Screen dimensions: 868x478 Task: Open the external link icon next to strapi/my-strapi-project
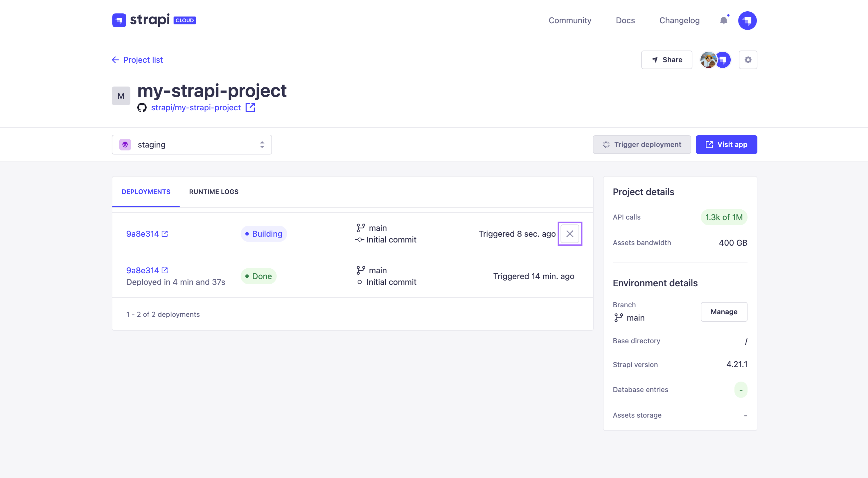pyautogui.click(x=250, y=107)
